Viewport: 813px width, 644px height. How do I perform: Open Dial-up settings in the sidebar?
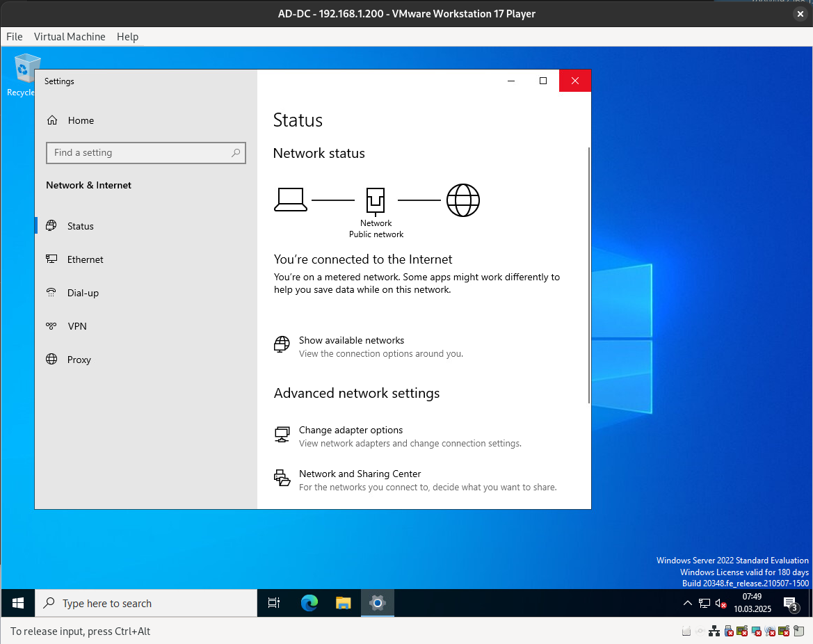[83, 293]
